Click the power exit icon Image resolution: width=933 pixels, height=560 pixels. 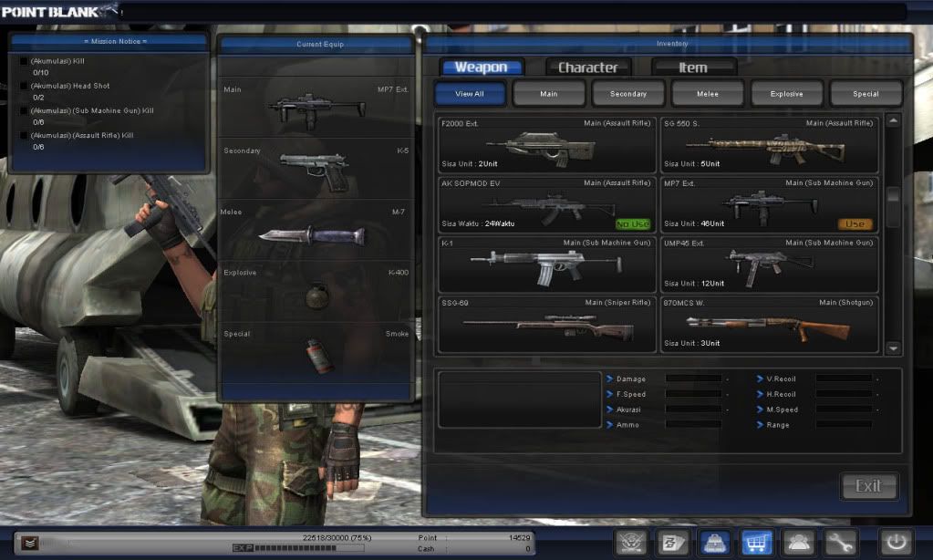(x=897, y=542)
